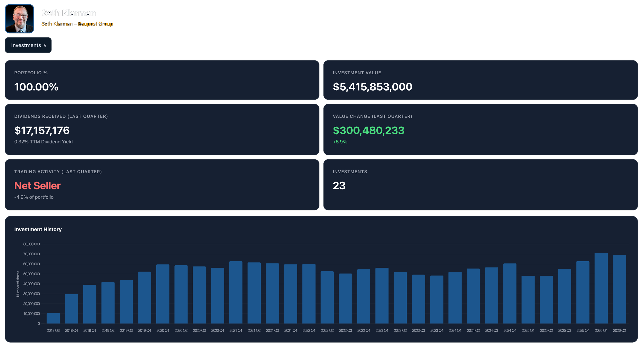Click the INVESTMENT VALUE card label
The height and width of the screenshot is (346, 644).
click(357, 73)
